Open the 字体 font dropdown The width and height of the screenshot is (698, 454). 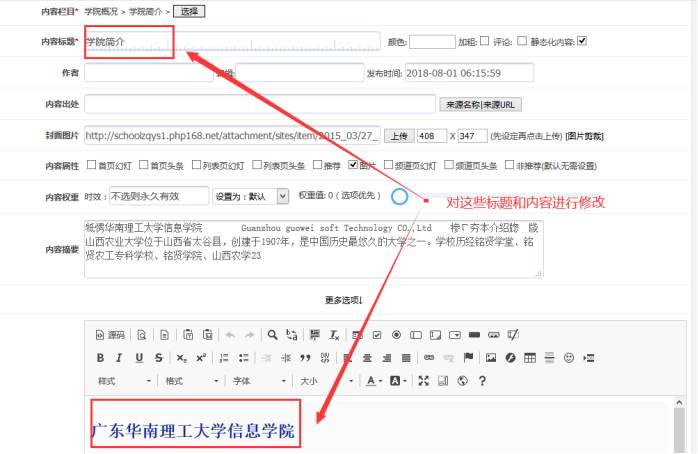pyautogui.click(x=258, y=381)
